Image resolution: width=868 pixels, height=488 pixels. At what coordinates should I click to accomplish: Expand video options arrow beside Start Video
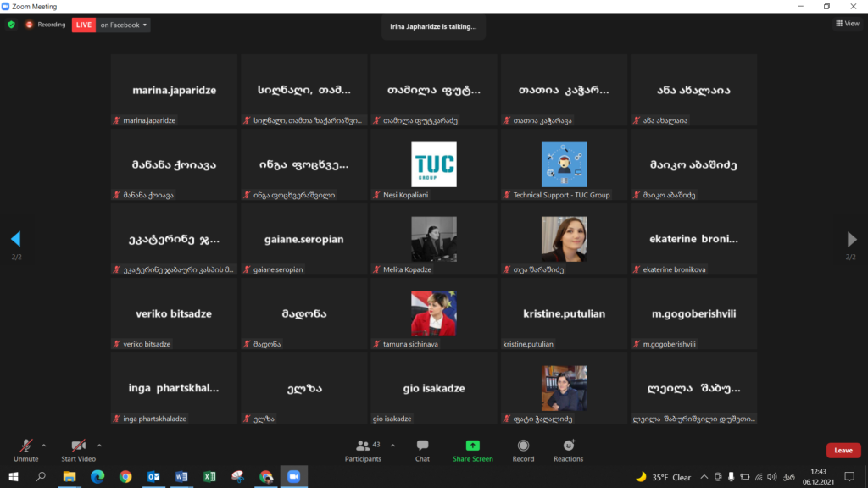pyautogui.click(x=99, y=445)
